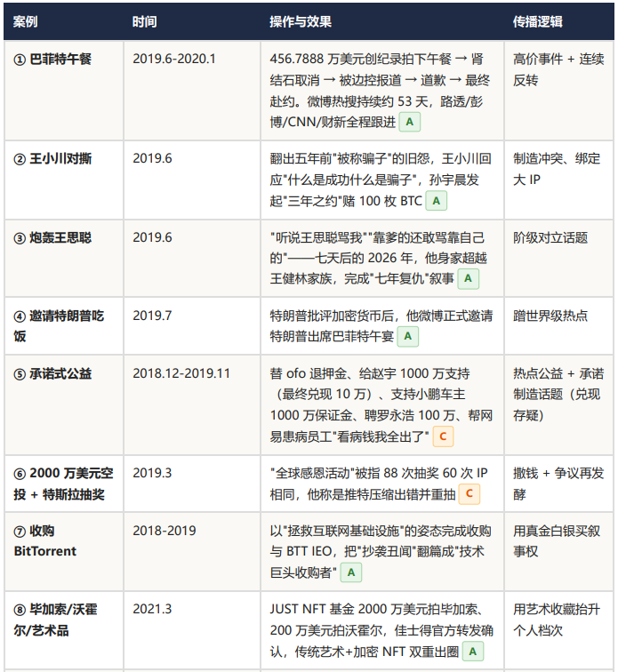The width and height of the screenshot is (618, 672).
Task: Click the description starting 听说王思聪骂我
Action: point(378,258)
